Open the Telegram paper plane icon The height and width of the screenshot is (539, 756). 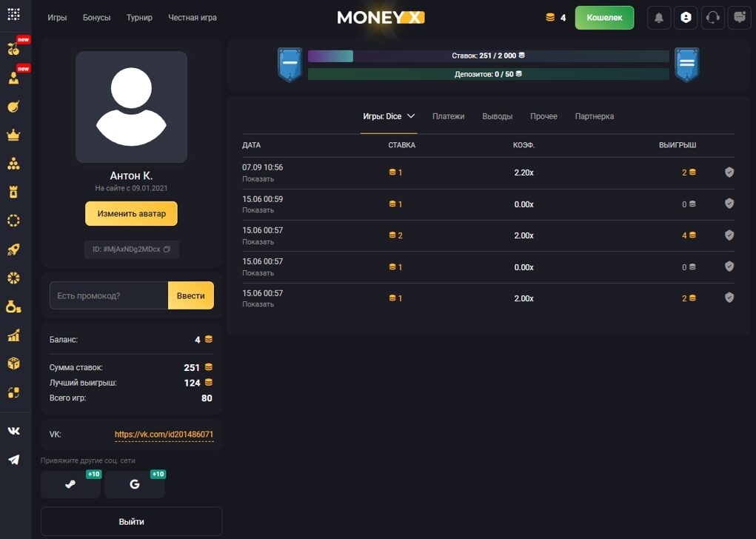13,460
